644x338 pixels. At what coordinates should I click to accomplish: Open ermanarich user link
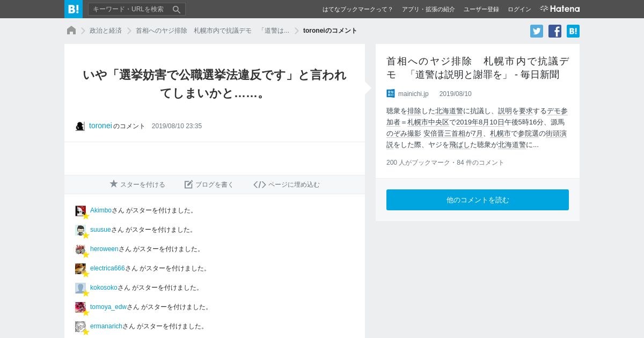[x=106, y=326]
